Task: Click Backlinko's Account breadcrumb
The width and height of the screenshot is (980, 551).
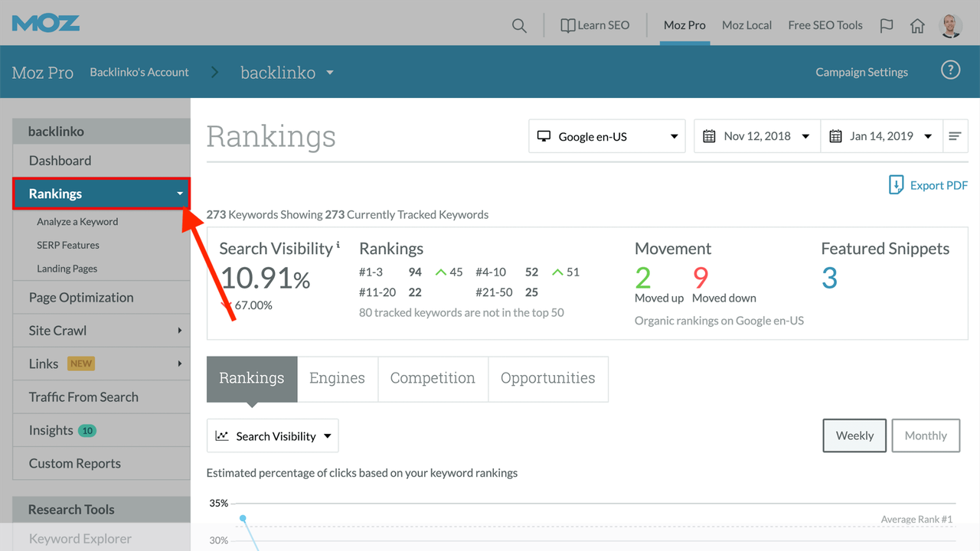Action: point(139,72)
